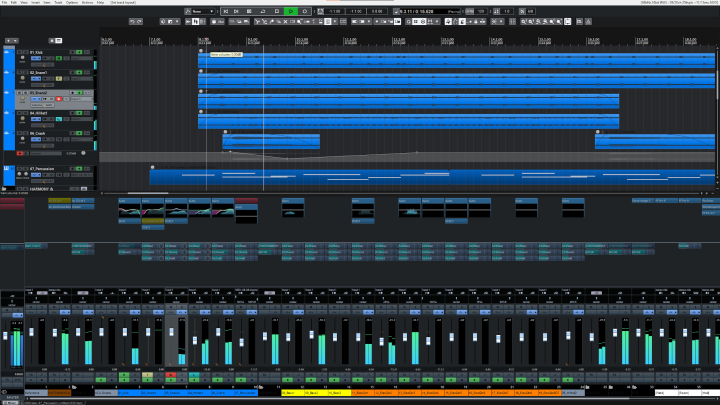Image resolution: width=720 pixels, height=405 pixels.
Task: Toggle the repeat loop button in transport
Action: 263,11
